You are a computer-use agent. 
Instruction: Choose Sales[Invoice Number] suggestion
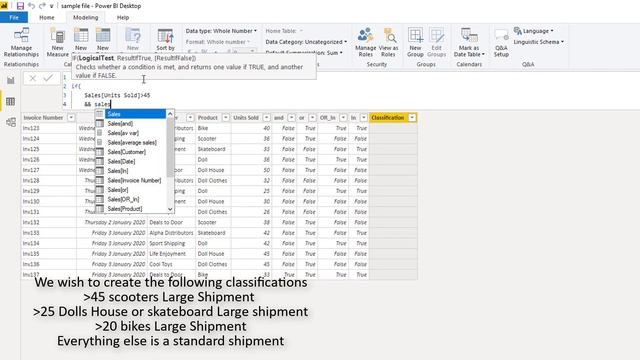coord(131,180)
